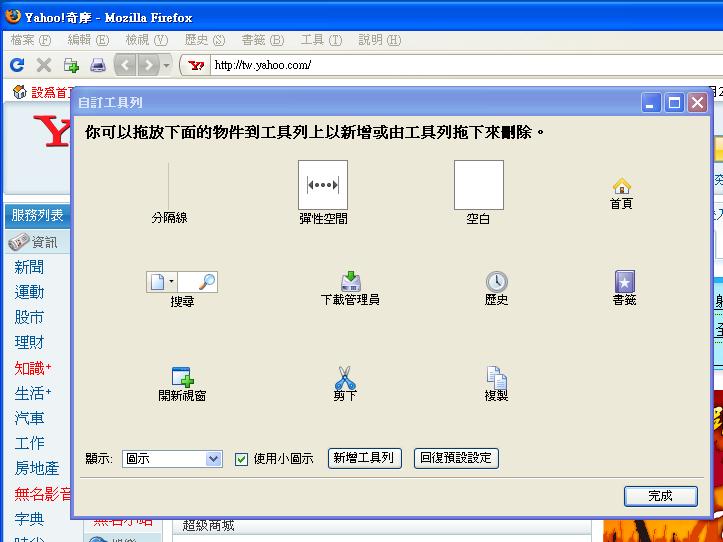The image size is (723, 542).
Task: Click the 資訊 newspaper icon in sidebar
Action: click(x=19, y=242)
